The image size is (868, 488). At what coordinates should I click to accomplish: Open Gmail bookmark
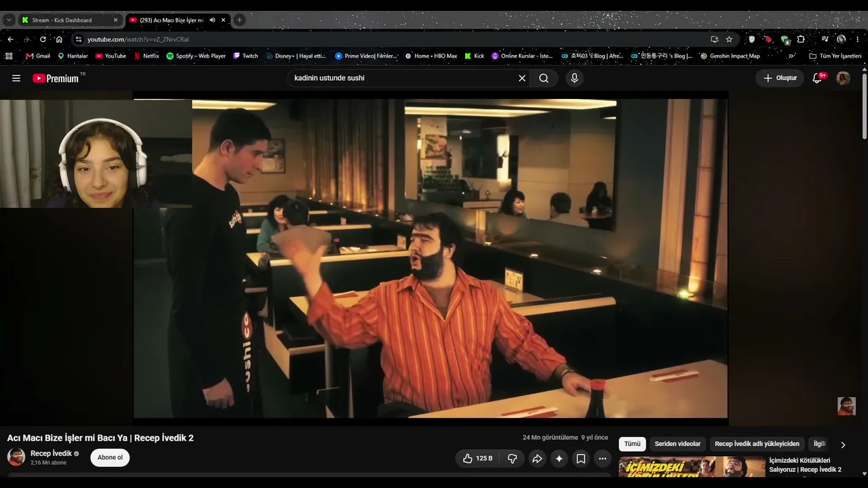point(38,56)
